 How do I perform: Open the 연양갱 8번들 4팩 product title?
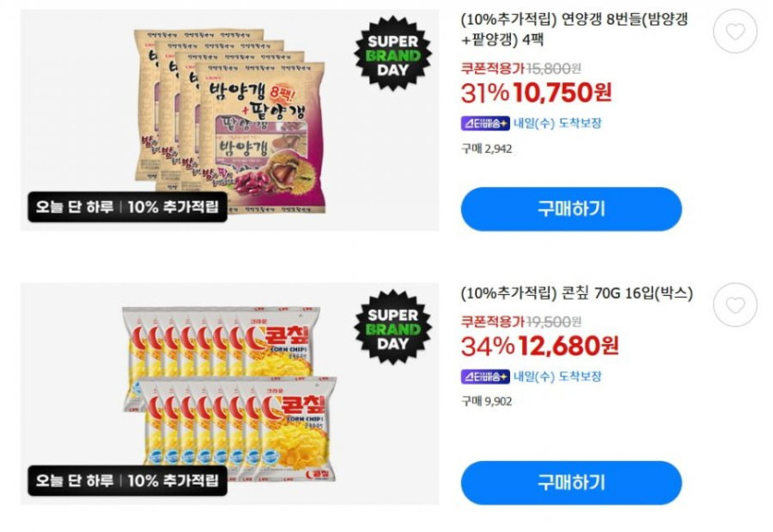point(574,29)
